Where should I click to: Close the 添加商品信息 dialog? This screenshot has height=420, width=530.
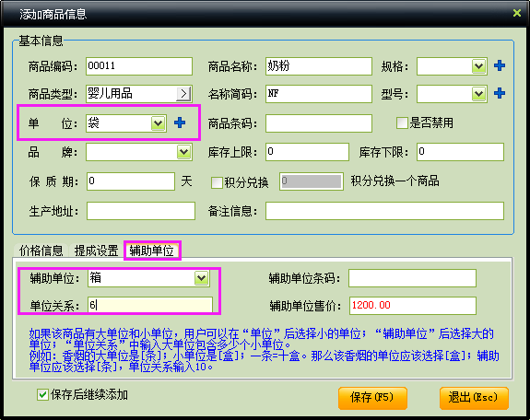point(517,13)
